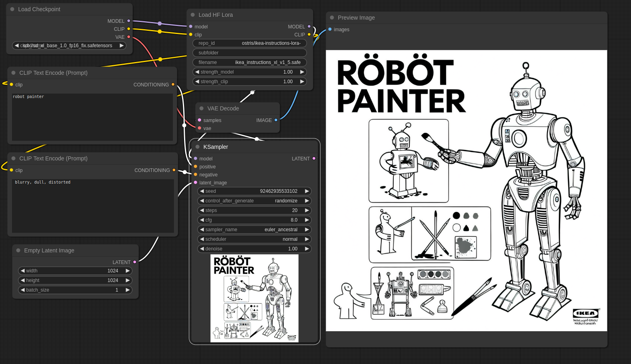Decrease strength_clip with its left arrow
631x364 pixels.
(197, 82)
